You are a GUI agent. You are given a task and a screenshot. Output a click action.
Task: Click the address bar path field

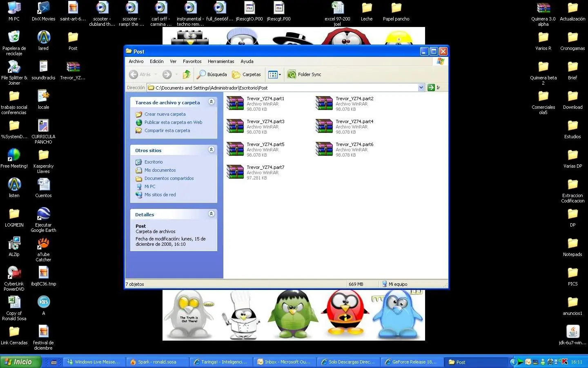[286, 88]
